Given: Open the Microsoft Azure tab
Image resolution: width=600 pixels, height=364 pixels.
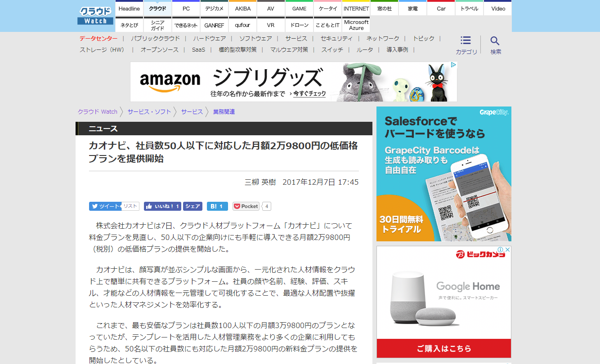Looking at the screenshot, I should coord(356,25).
